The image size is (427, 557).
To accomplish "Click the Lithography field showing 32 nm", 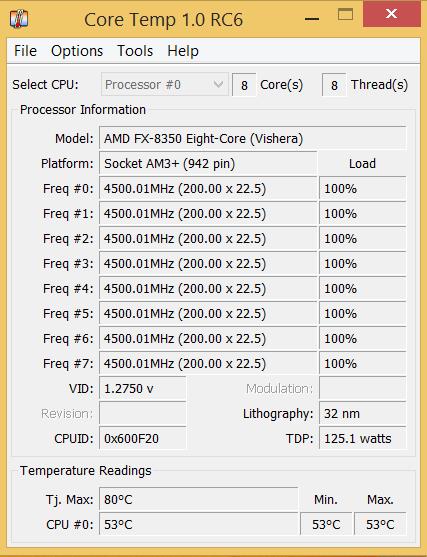I will click(362, 413).
